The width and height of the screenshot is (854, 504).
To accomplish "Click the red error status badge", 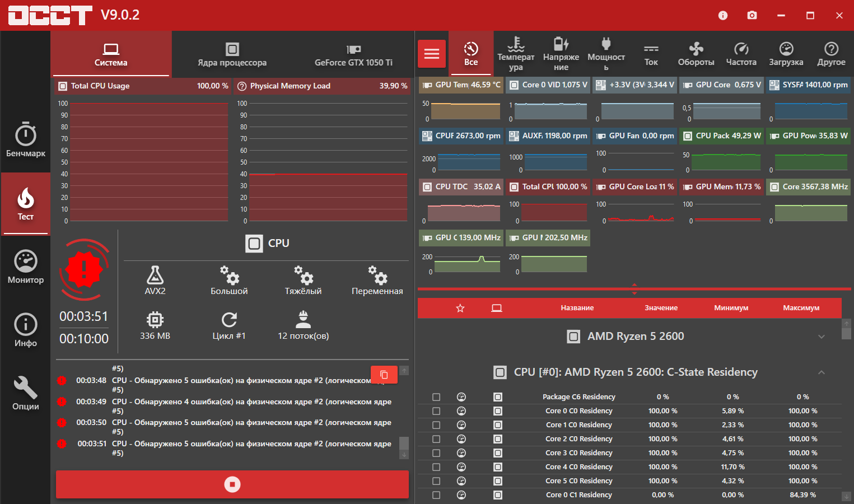I will (x=84, y=269).
